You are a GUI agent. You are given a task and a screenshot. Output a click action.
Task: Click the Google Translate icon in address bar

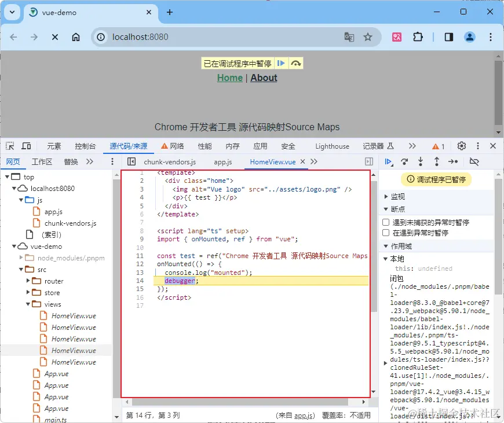349,37
